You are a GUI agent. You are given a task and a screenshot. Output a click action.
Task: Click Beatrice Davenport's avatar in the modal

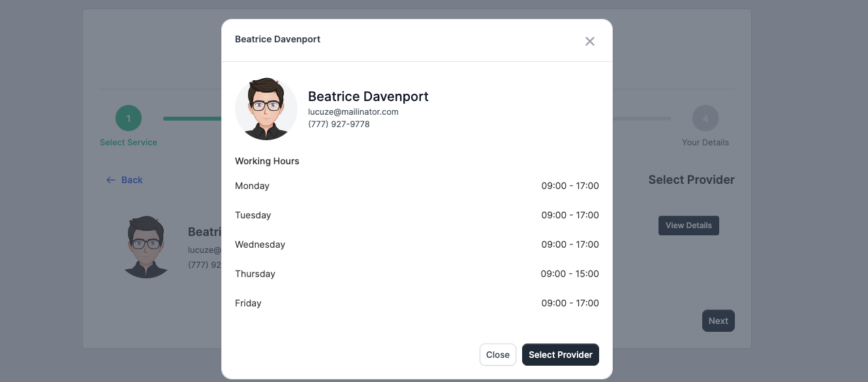click(266, 109)
